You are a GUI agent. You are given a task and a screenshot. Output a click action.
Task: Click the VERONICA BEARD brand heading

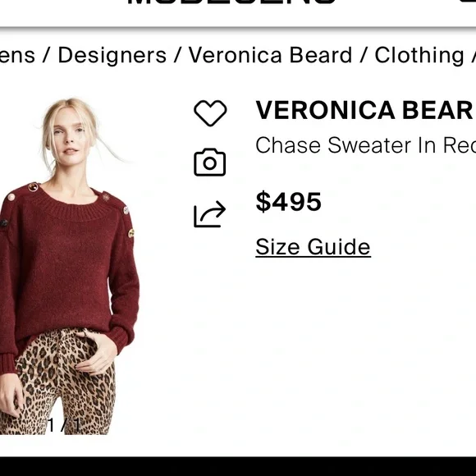(365, 110)
